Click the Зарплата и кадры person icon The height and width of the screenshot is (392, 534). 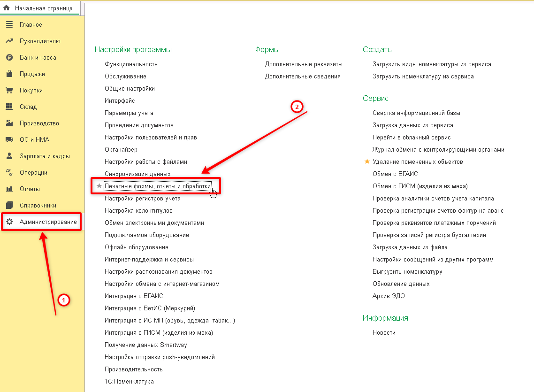point(9,156)
